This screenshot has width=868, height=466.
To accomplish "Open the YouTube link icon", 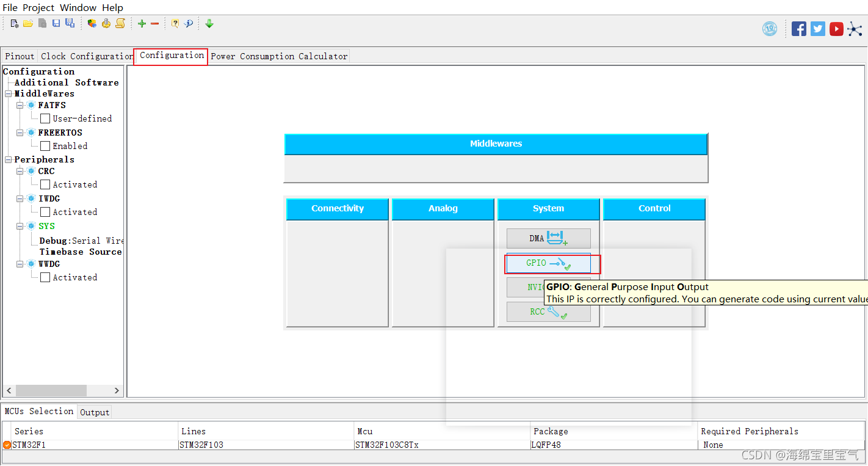I will 837,29.
